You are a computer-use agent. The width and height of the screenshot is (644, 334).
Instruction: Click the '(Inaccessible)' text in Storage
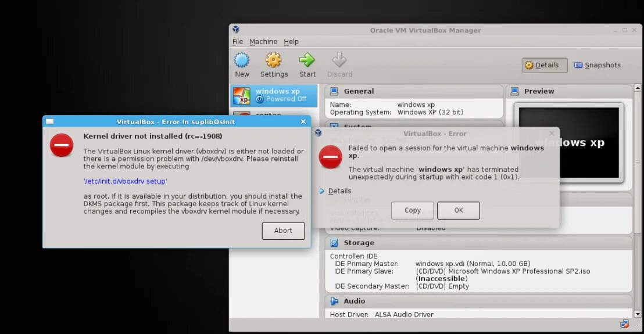pos(442,279)
